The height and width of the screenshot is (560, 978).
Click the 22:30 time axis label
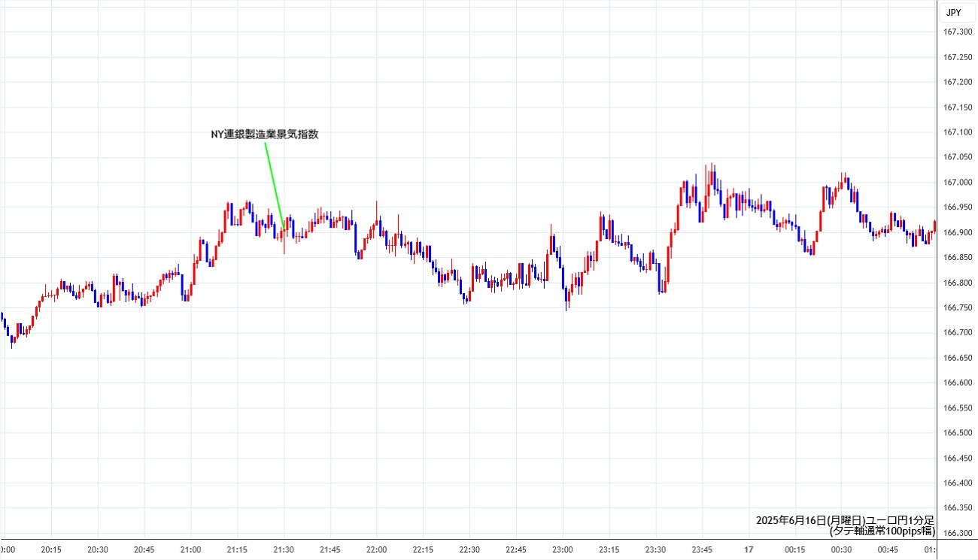point(469,549)
